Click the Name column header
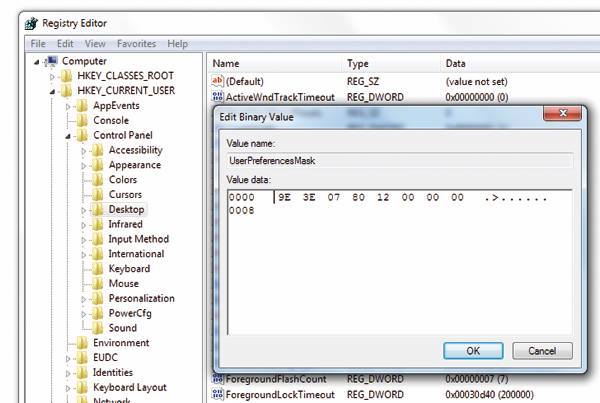 [226, 62]
